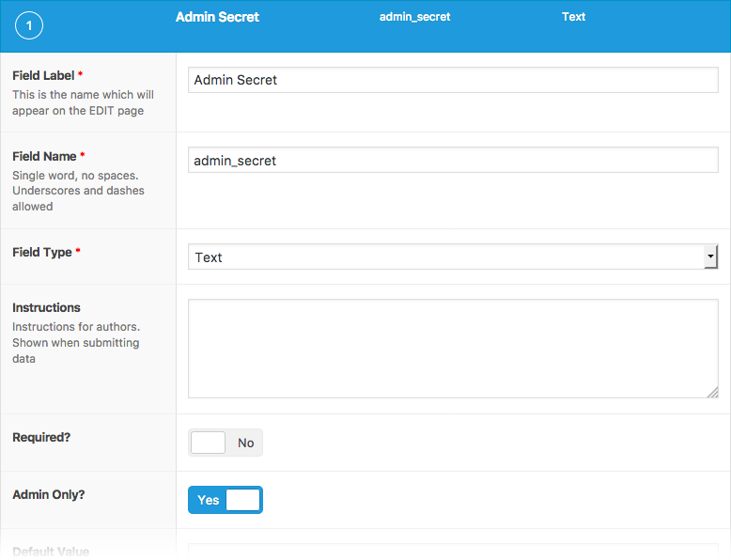The width and height of the screenshot is (731, 560).
Task: Click the Default Value input field
Action: [x=453, y=551]
